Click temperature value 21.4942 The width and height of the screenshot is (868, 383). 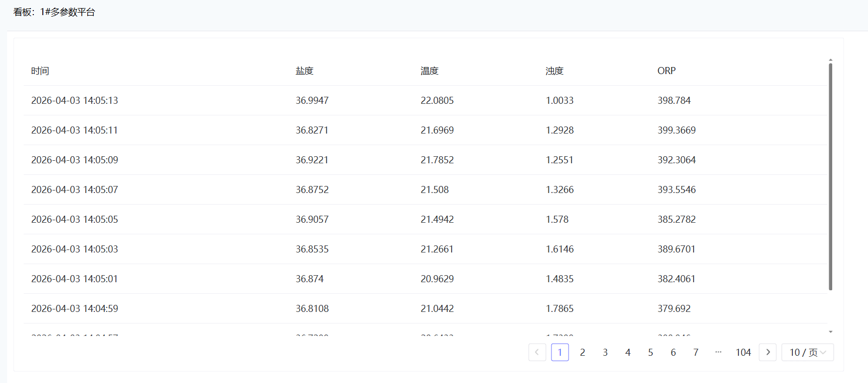point(437,219)
